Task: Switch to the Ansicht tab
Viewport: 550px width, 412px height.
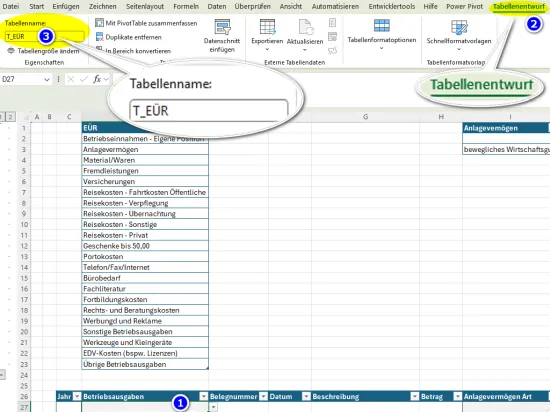Action: (x=291, y=6)
